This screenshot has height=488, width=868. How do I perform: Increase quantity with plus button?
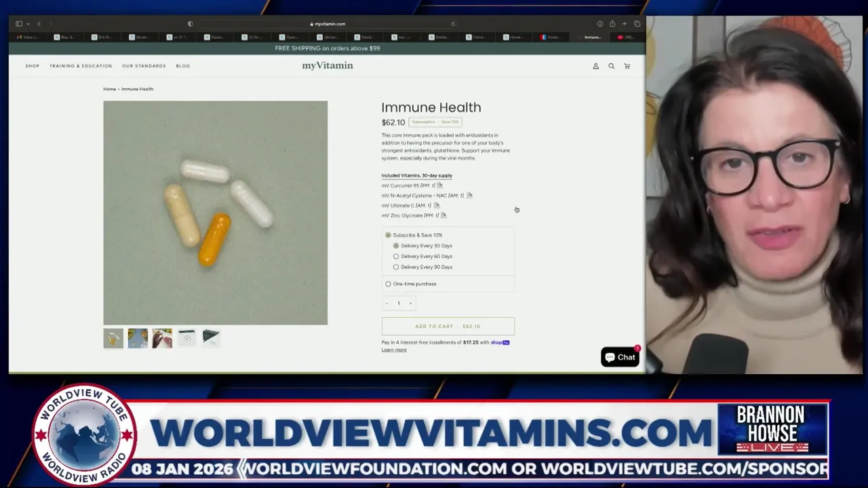click(410, 303)
